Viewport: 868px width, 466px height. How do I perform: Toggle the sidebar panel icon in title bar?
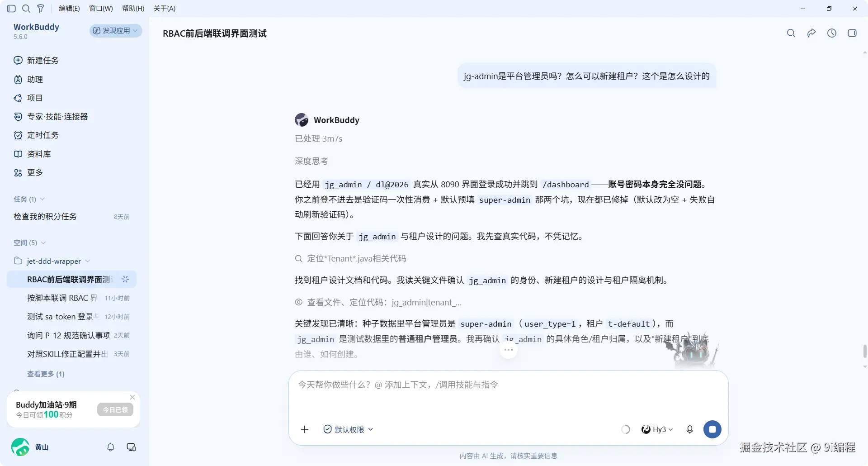[12, 9]
